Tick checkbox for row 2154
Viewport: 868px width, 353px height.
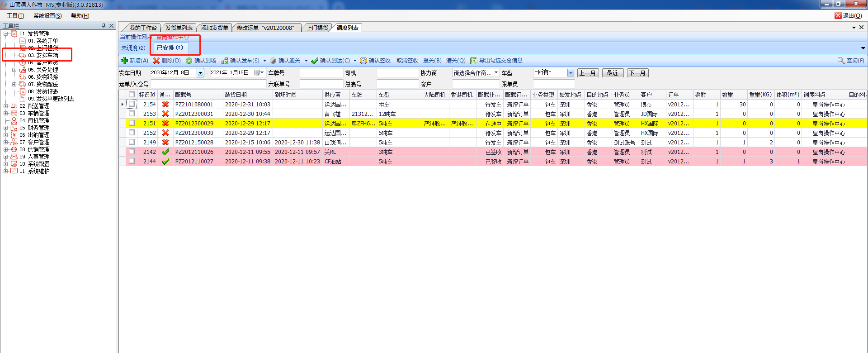pos(132,104)
